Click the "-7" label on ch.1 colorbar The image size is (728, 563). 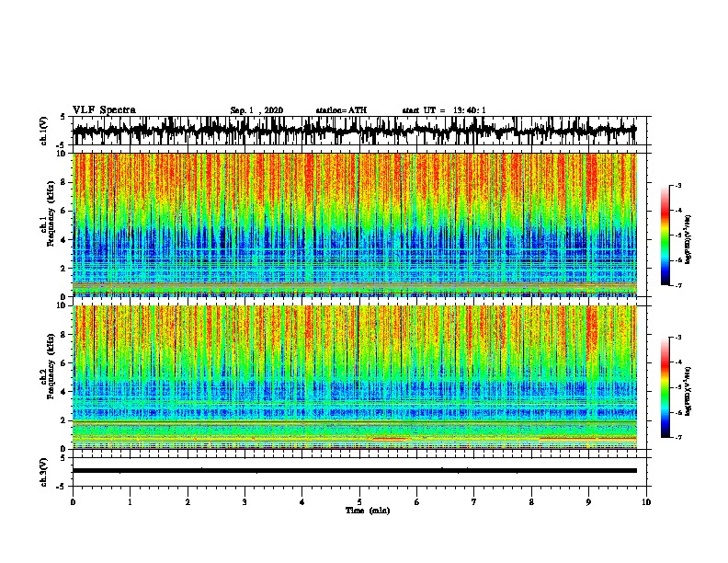677,285
